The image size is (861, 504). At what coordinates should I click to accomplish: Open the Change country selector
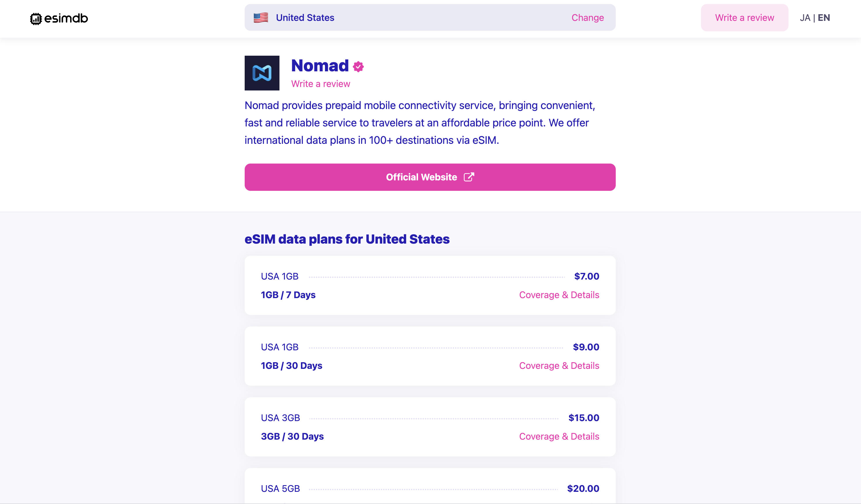click(587, 18)
